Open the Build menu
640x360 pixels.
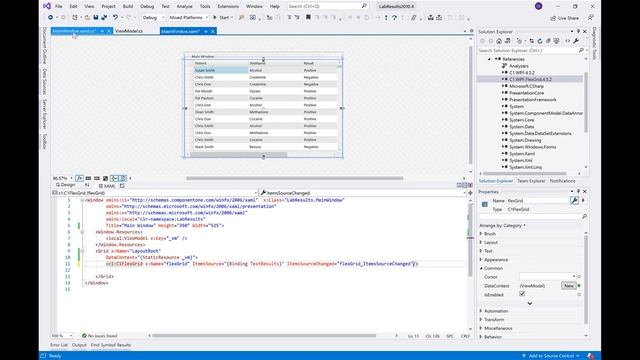point(128,6)
